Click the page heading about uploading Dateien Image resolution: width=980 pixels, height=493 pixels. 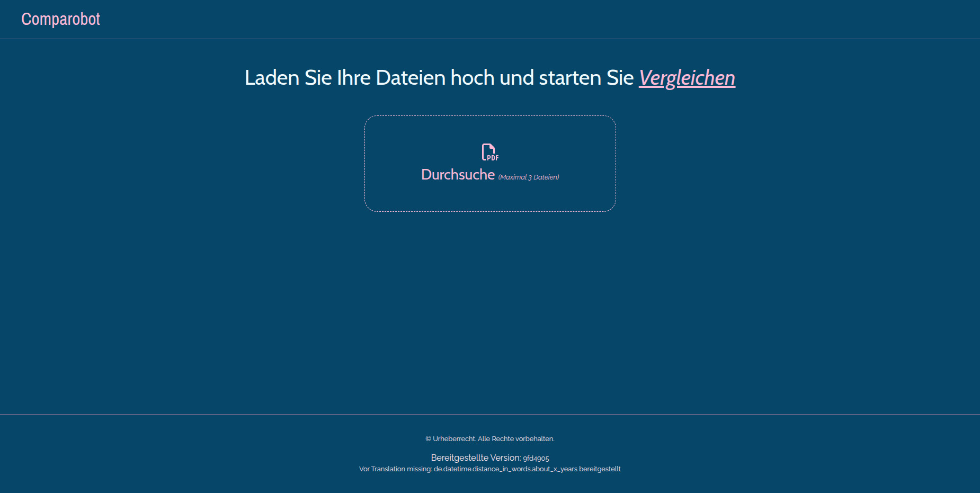pos(489,78)
